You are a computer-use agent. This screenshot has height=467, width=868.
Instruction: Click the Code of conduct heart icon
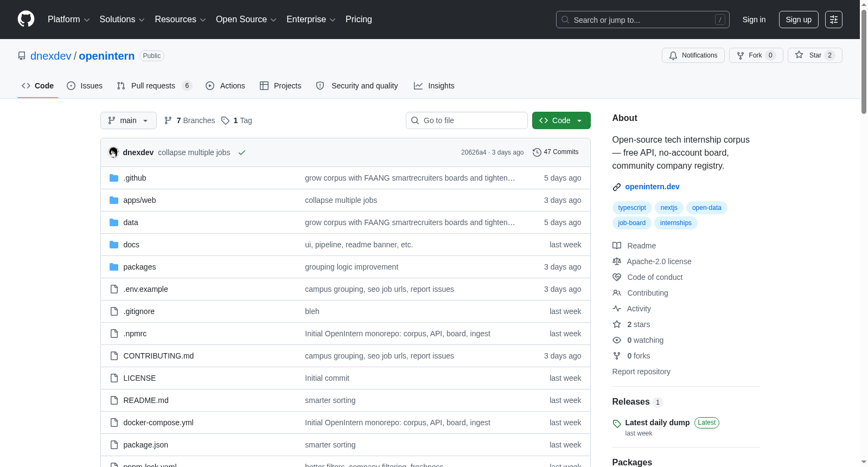(617, 277)
